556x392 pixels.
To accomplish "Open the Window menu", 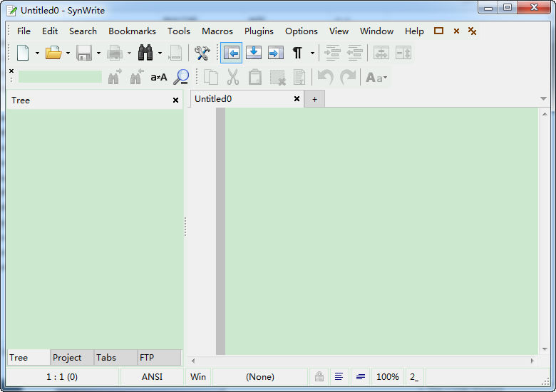I will (x=376, y=31).
